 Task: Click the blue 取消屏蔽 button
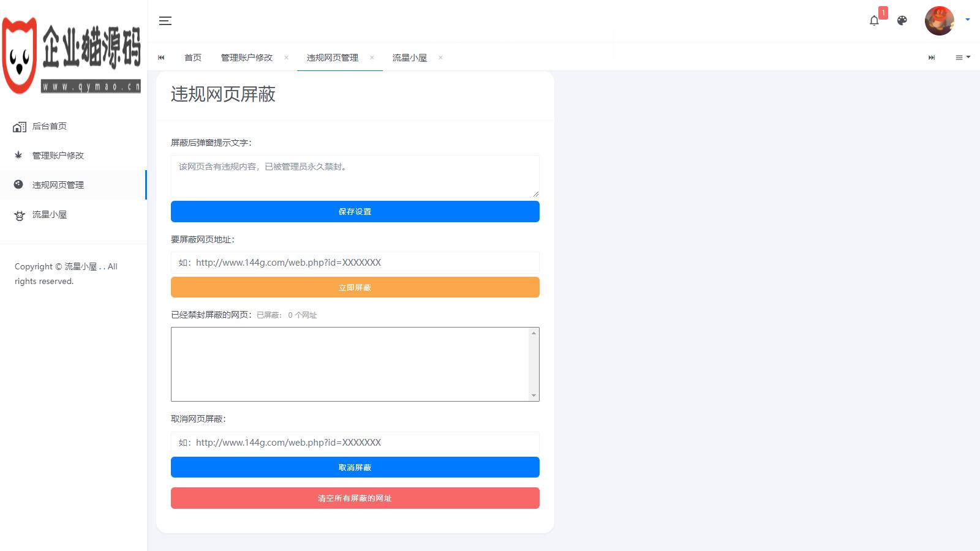tap(355, 468)
